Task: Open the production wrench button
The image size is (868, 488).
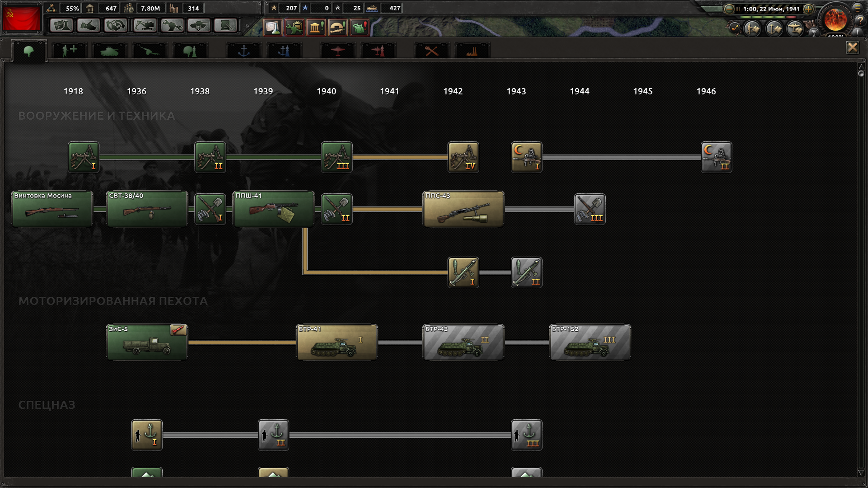Action: pyautogui.click(x=172, y=26)
